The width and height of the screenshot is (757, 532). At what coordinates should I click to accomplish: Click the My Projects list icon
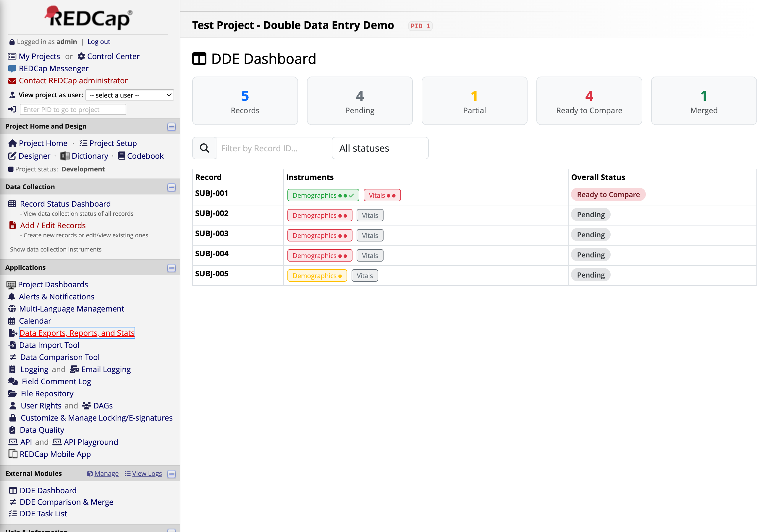coord(12,56)
